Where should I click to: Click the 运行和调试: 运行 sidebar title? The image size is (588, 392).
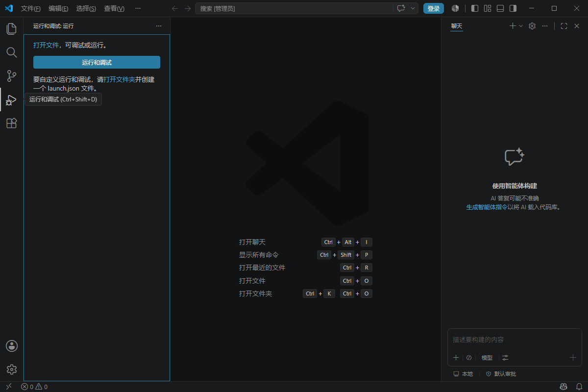click(53, 26)
